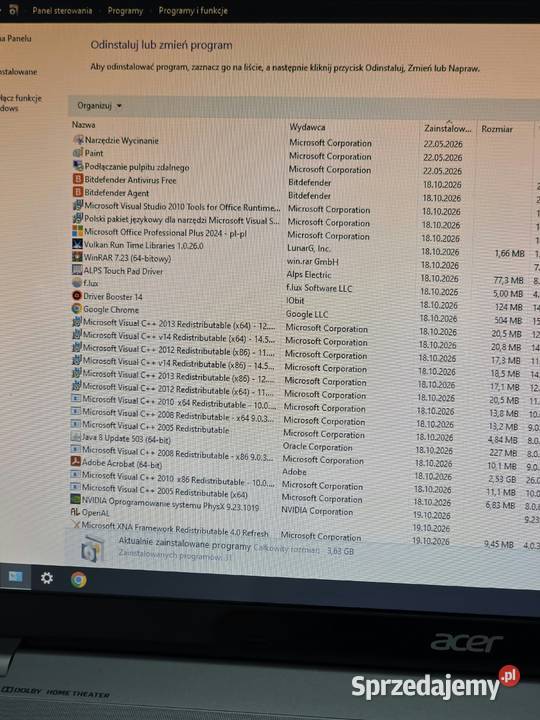This screenshot has width=540, height=720.
Task: Click the ALPS Touch Pad Driver icon
Action: [x=77, y=270]
